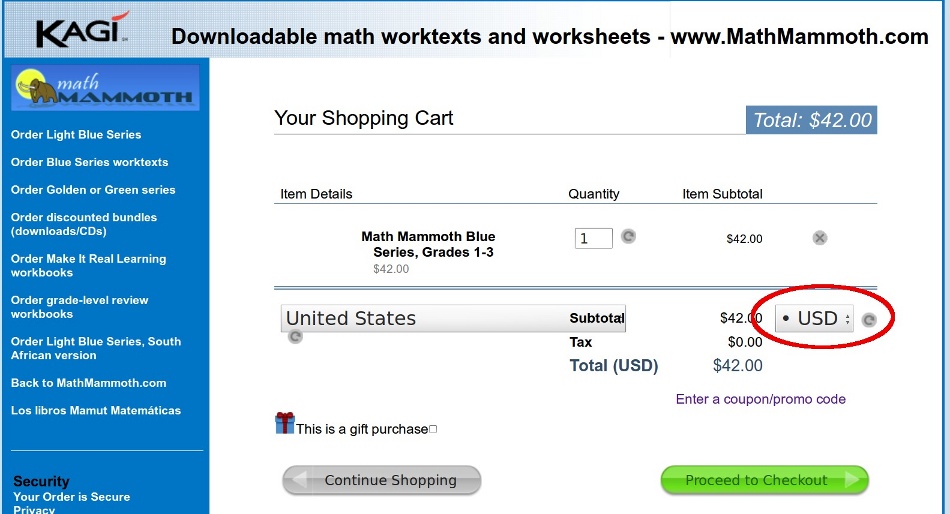The width and height of the screenshot is (950, 514).
Task: Click Enter a coupon/promo code link
Action: 760,399
